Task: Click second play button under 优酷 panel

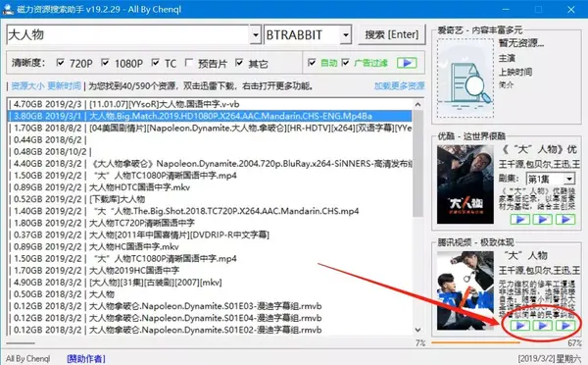Action: [542, 219]
